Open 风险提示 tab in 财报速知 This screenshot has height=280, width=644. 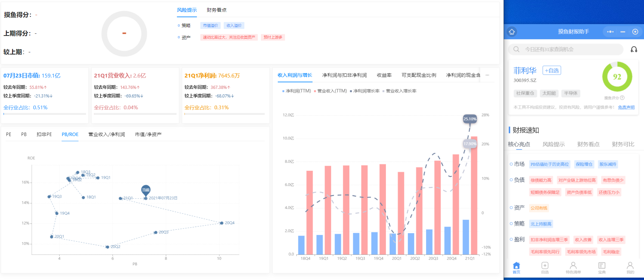(553, 144)
